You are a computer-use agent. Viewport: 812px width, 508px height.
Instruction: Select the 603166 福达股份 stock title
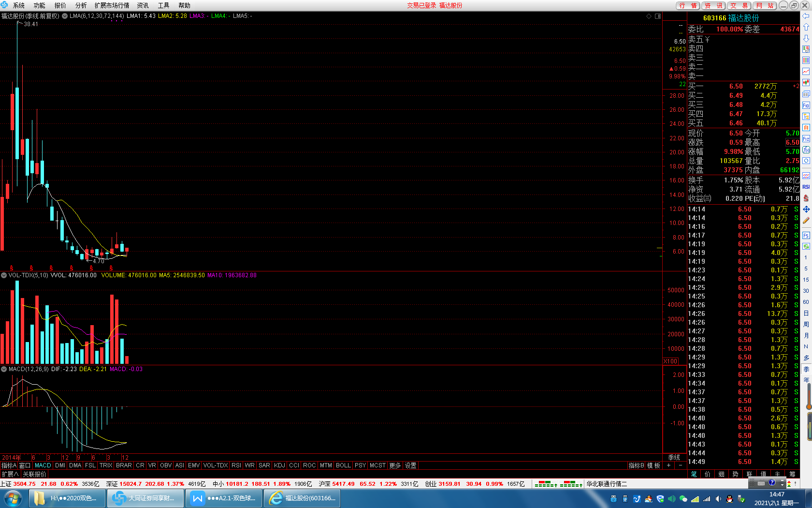coord(731,18)
